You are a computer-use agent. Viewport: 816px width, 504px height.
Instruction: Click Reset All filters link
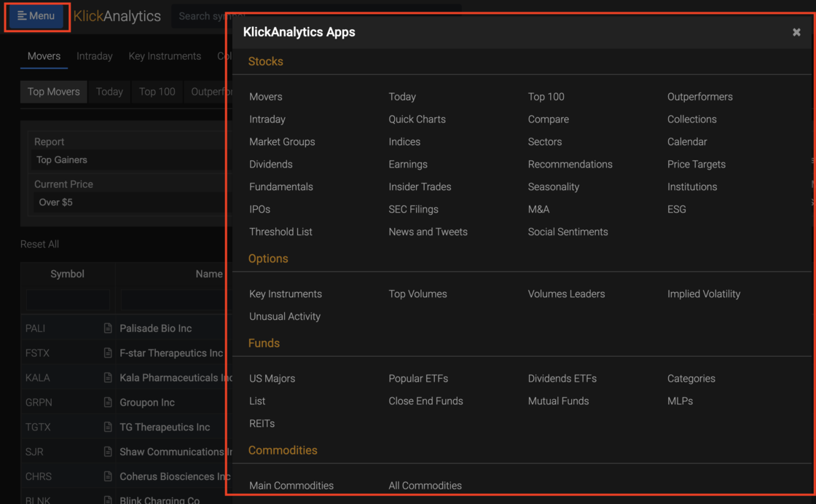(39, 244)
